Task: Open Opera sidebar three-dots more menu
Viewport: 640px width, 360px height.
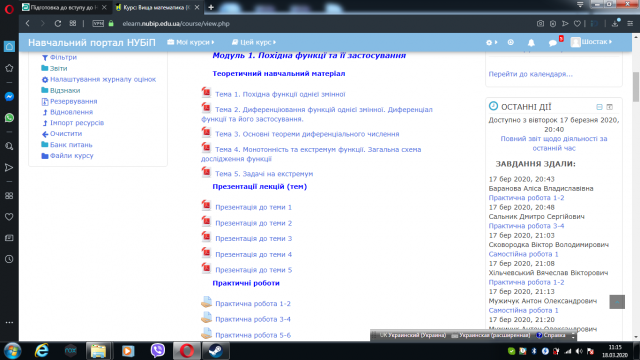Action: coord(9,322)
